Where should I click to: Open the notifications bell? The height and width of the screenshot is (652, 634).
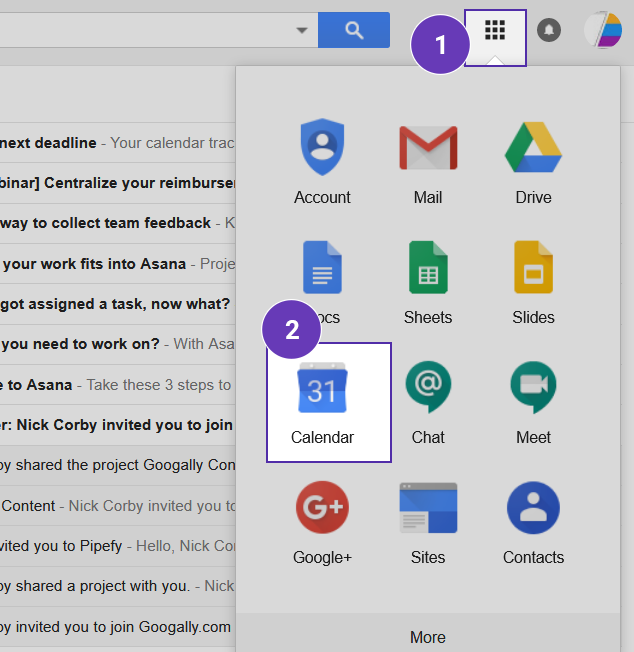pos(549,30)
